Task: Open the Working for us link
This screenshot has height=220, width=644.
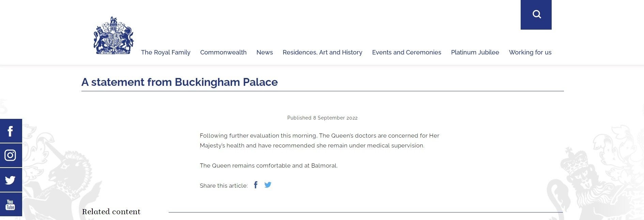Action: [x=530, y=52]
